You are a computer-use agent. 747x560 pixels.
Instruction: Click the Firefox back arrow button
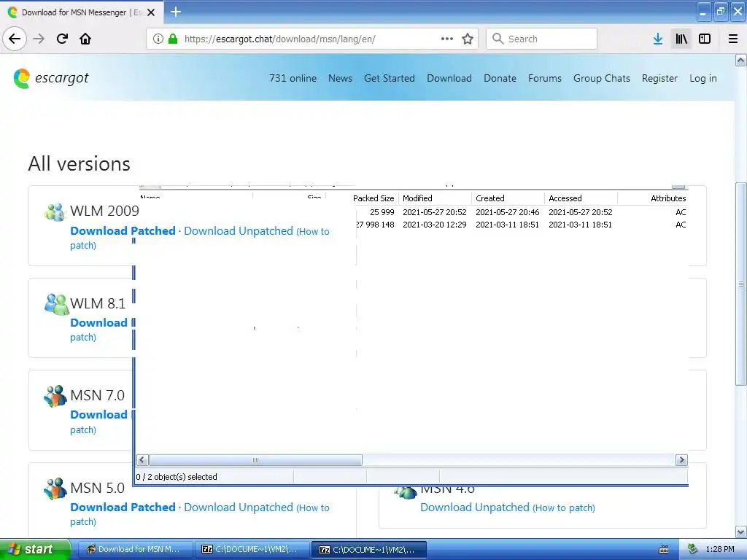(15, 39)
